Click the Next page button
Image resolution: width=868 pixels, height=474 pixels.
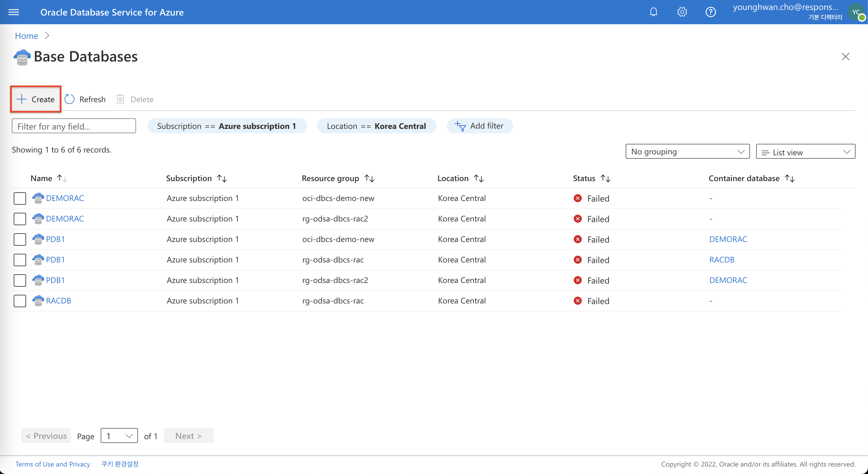coord(189,435)
